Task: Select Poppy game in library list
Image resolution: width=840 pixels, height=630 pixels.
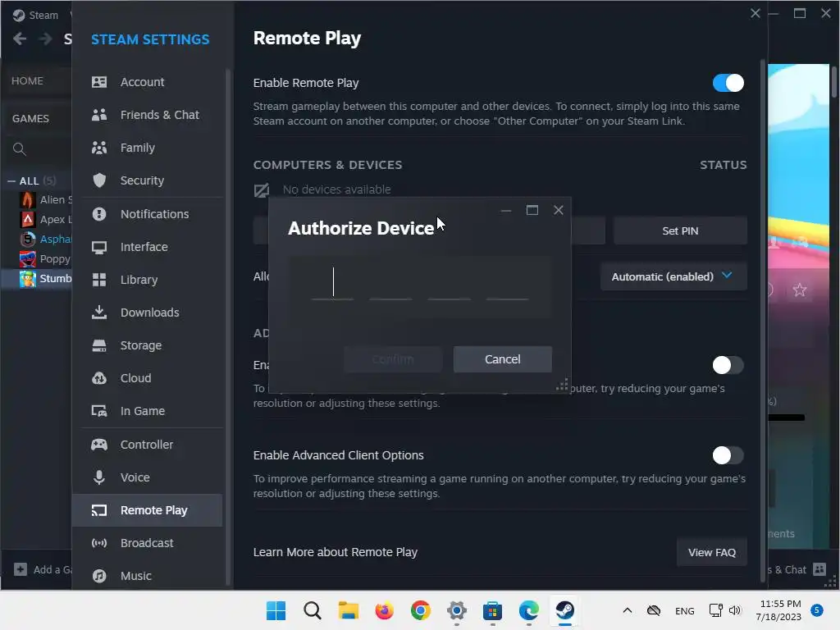Action: (45, 258)
